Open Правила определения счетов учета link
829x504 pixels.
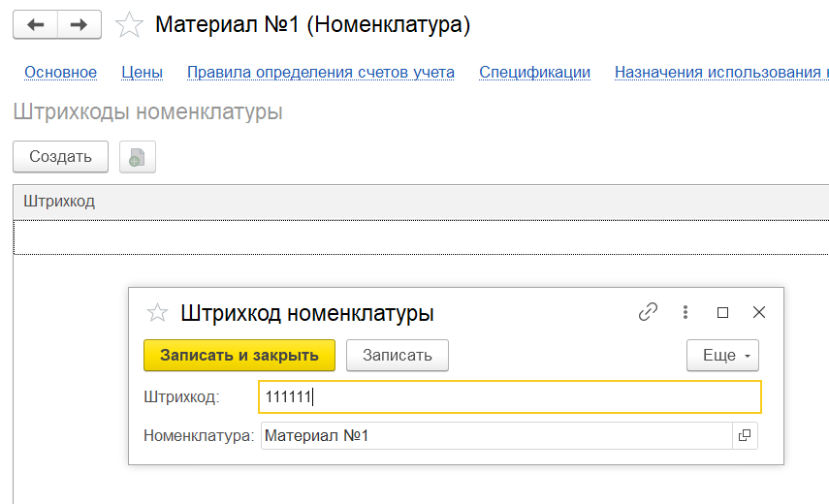point(320,72)
